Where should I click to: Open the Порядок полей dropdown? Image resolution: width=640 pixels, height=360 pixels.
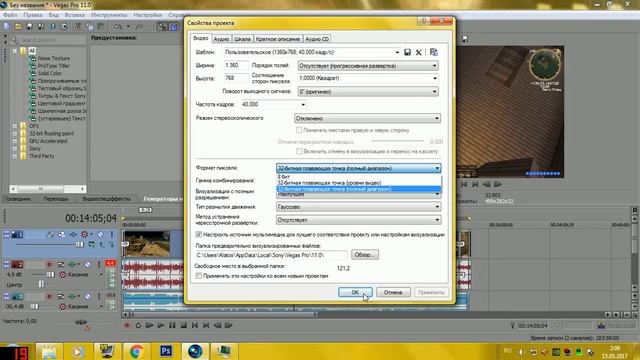coord(368,66)
